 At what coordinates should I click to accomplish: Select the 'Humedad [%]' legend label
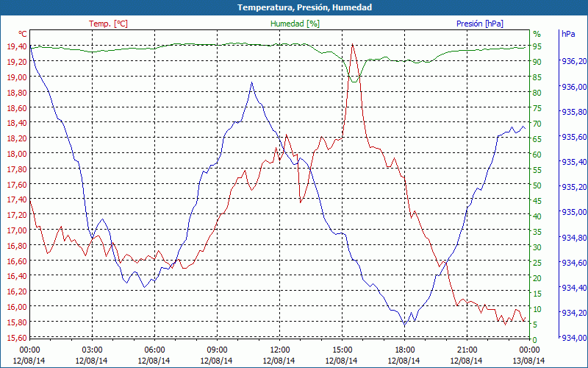click(x=295, y=24)
